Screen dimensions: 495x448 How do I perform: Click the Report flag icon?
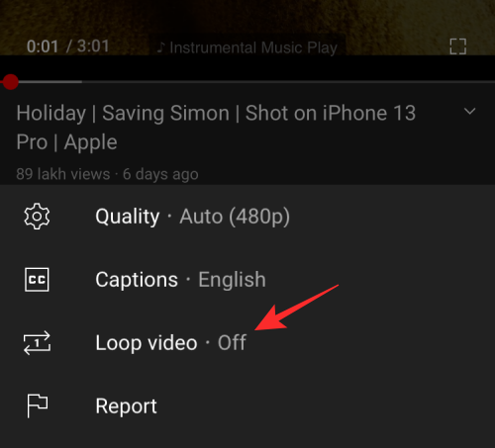coord(37,405)
